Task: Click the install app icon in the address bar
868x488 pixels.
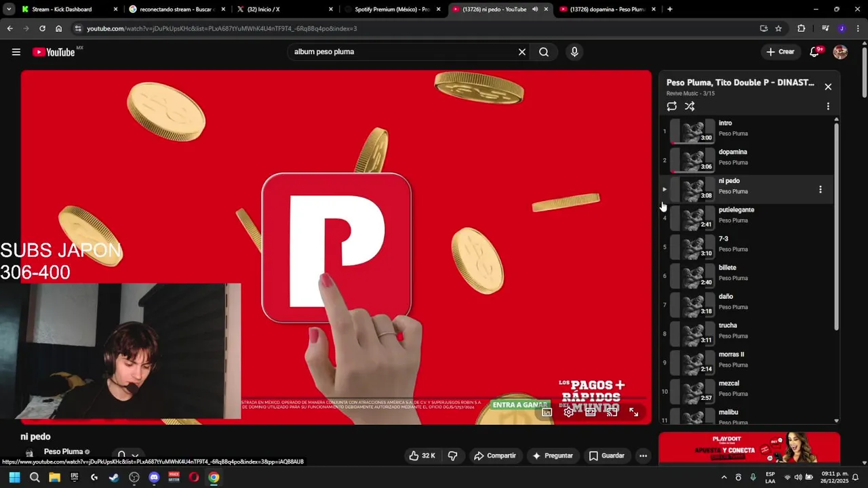Action: (x=764, y=28)
